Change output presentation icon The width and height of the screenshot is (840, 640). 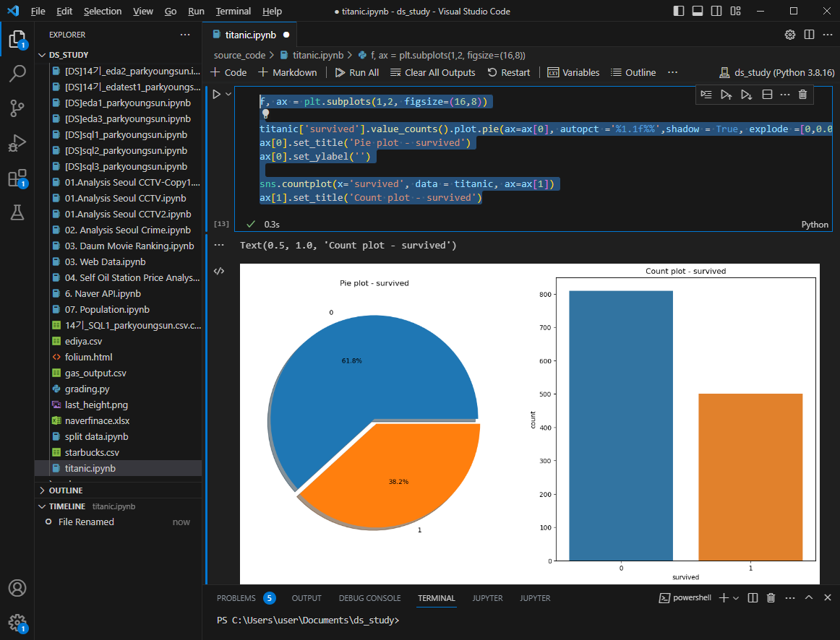pyautogui.click(x=219, y=272)
